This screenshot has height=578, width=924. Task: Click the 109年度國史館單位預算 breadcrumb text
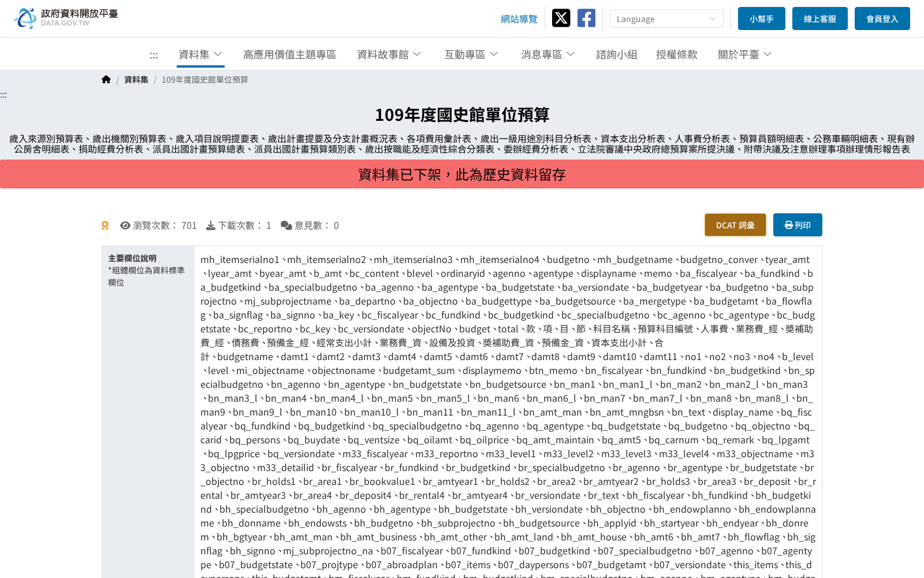pos(205,80)
